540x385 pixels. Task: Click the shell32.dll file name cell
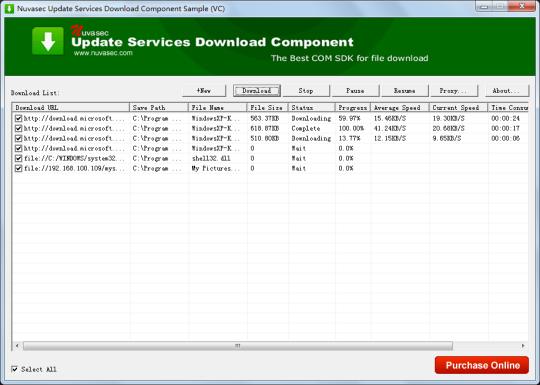211,158
